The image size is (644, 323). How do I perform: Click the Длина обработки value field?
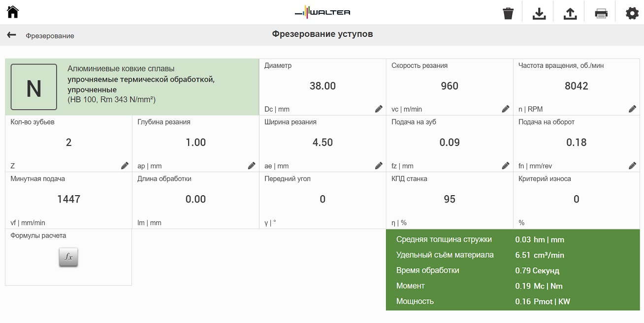coord(195,199)
